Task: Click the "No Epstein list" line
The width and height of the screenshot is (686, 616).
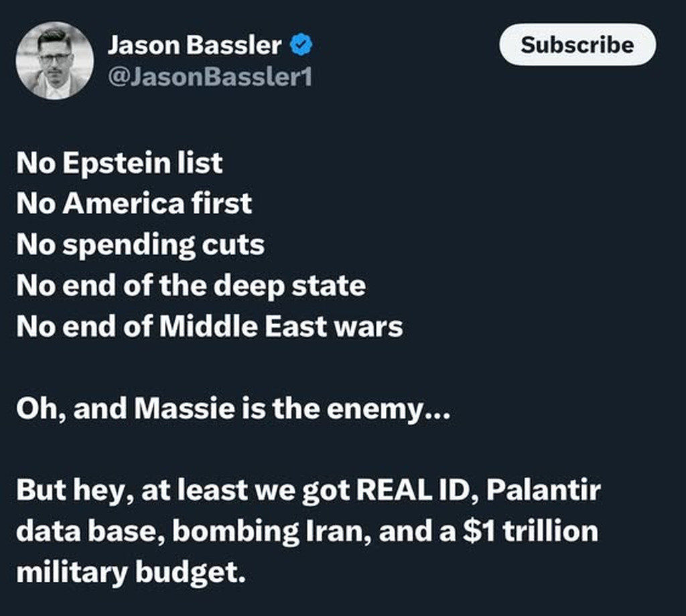Action: (x=119, y=163)
